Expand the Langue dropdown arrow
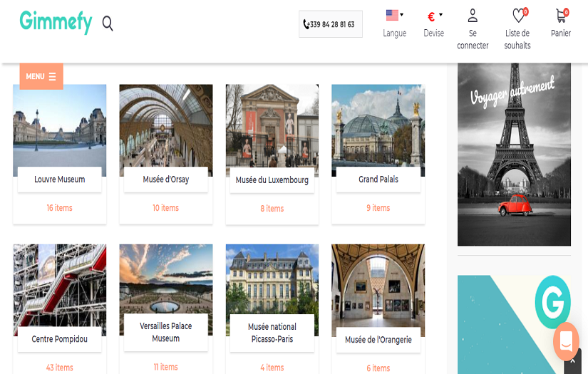Viewport: 588px width, 374px height. (x=402, y=15)
